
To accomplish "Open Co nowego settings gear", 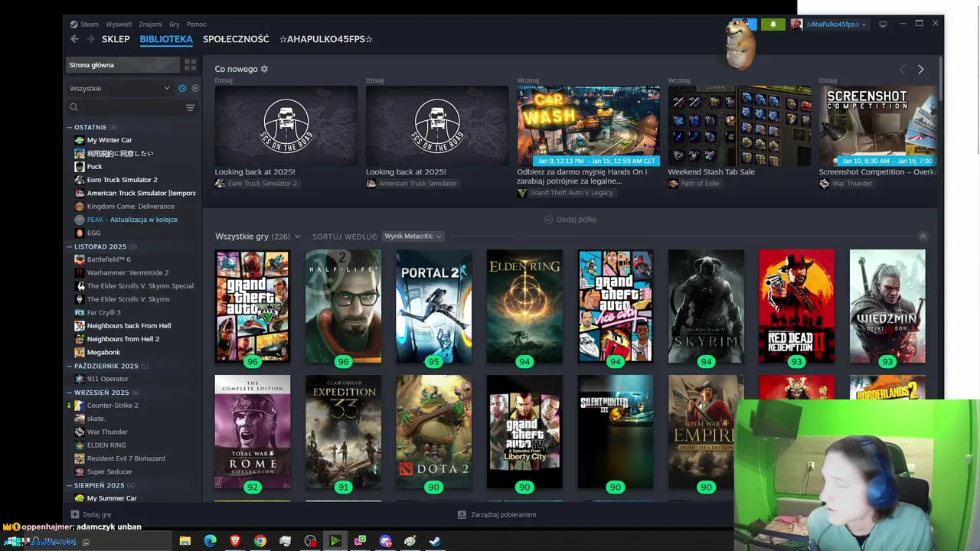I will coord(264,69).
